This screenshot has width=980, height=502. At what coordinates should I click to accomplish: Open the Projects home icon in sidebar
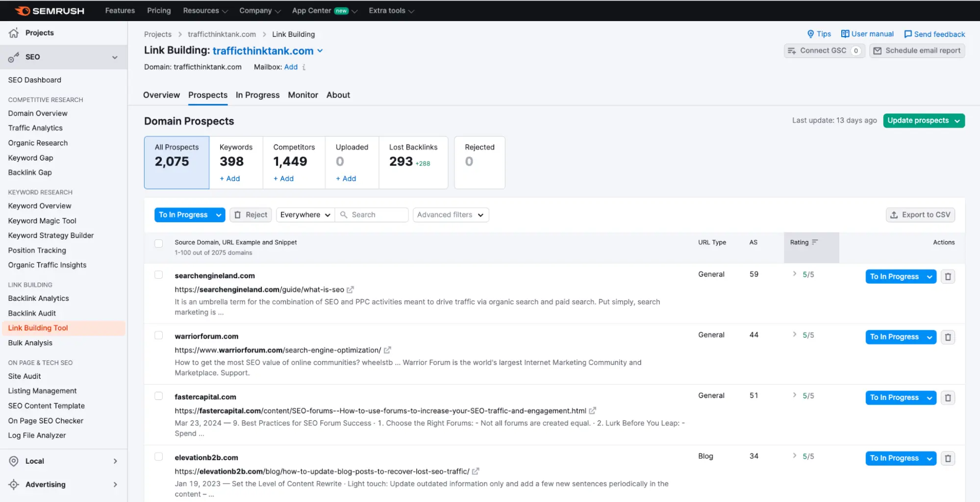point(13,32)
